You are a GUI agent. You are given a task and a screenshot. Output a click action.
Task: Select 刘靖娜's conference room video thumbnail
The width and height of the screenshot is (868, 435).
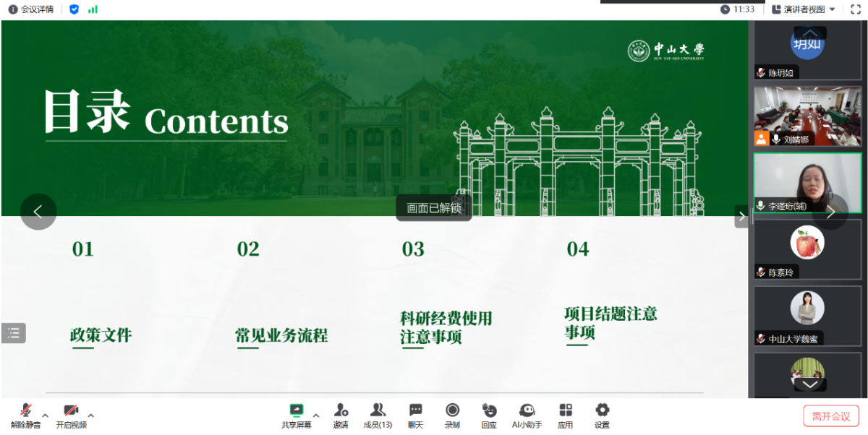(x=807, y=116)
